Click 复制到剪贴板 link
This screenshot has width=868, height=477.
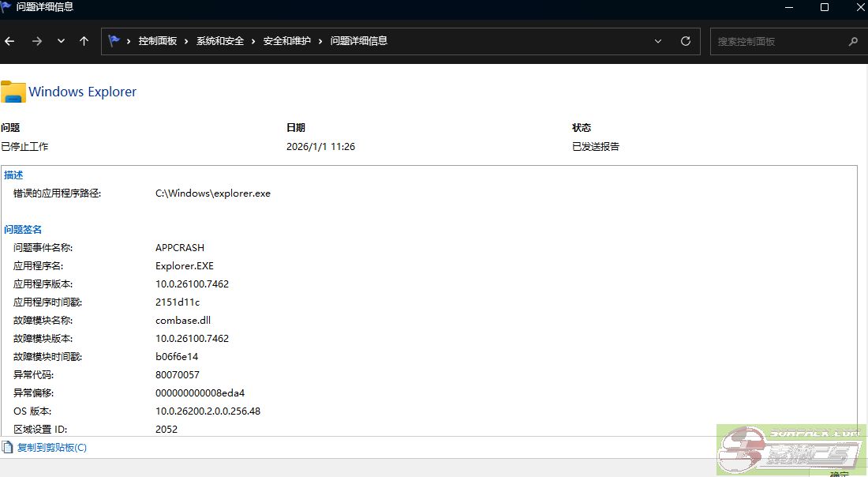(52, 448)
